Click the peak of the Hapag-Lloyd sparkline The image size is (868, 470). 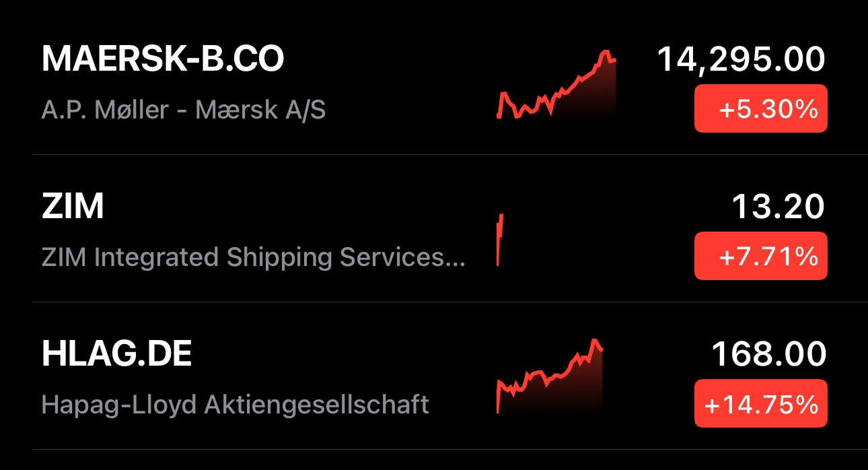[593, 341]
